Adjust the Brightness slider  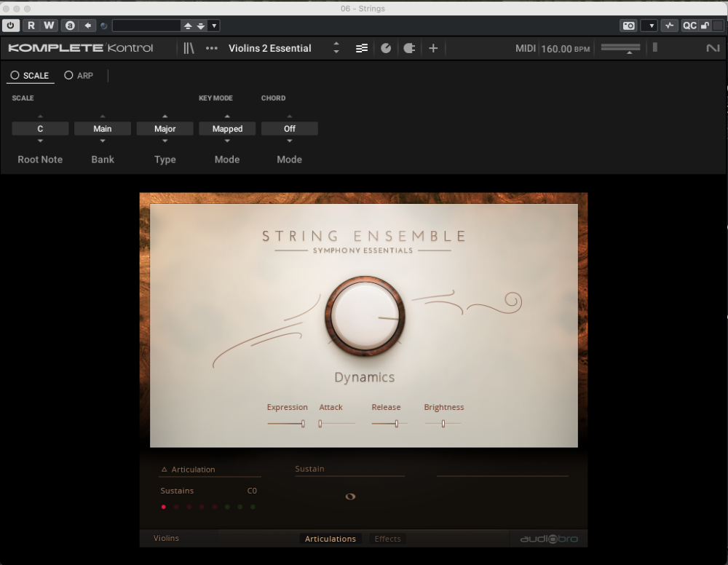tap(443, 424)
